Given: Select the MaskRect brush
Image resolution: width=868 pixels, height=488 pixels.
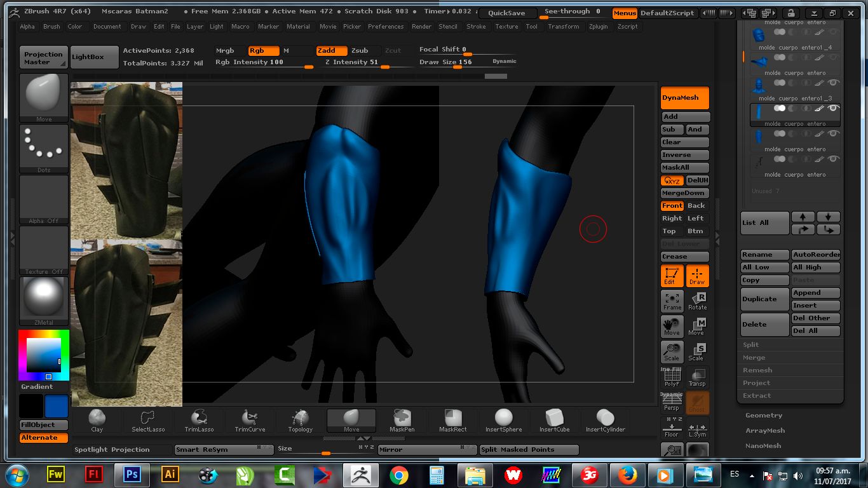Looking at the screenshot, I should pos(453,421).
